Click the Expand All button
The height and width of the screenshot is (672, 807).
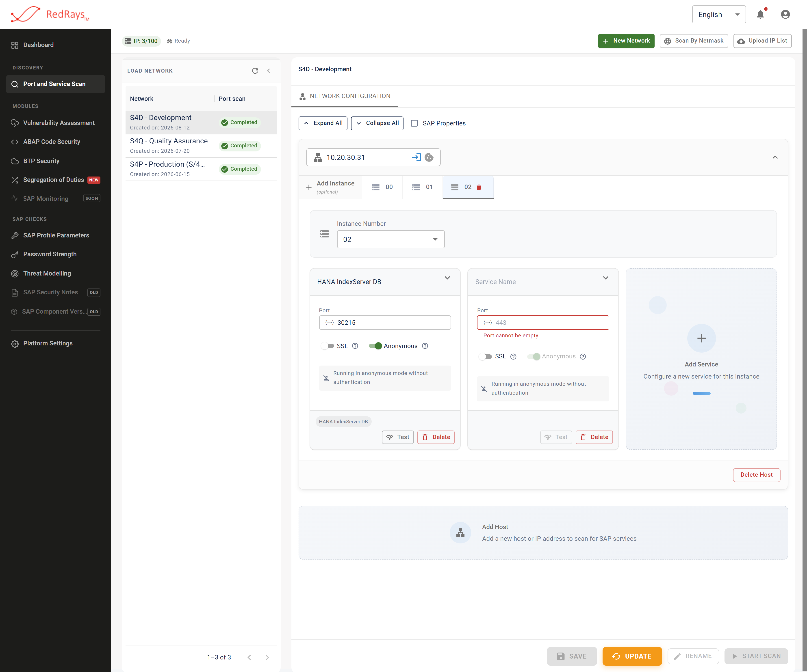(x=323, y=123)
